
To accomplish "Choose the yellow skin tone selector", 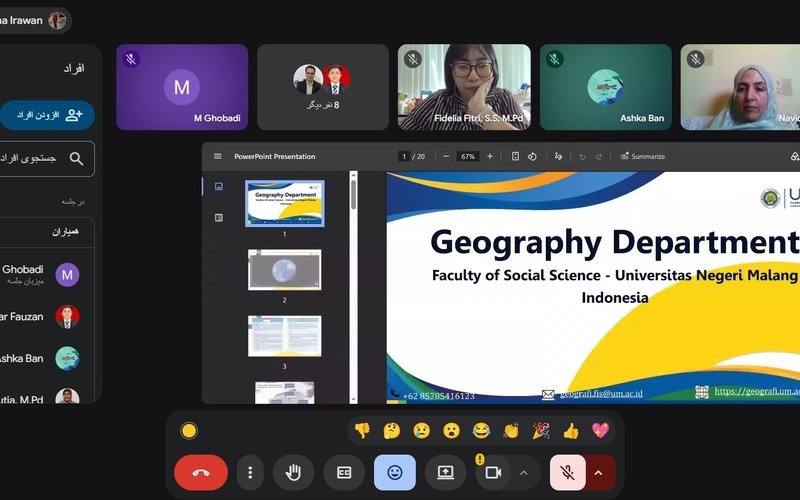I will click(189, 431).
